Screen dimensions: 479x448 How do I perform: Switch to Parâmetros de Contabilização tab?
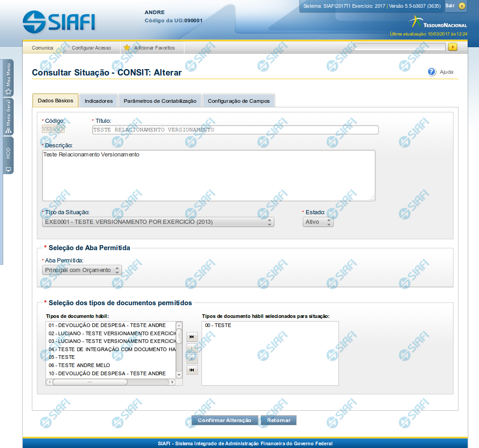coord(160,101)
